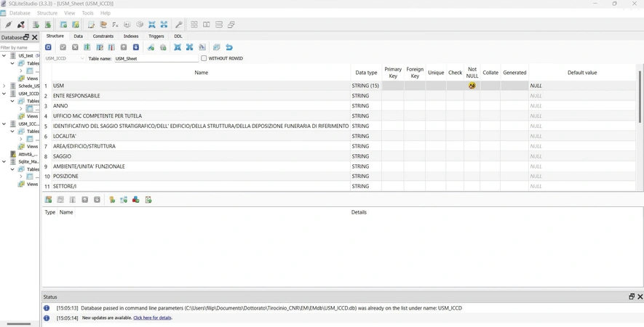
Task: Open the Tools menu
Action: 87,13
